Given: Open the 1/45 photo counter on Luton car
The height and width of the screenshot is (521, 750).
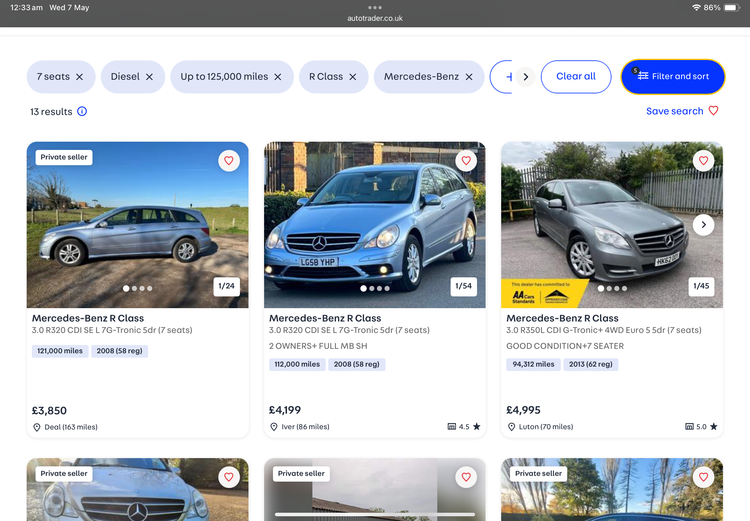Looking at the screenshot, I should click(701, 286).
